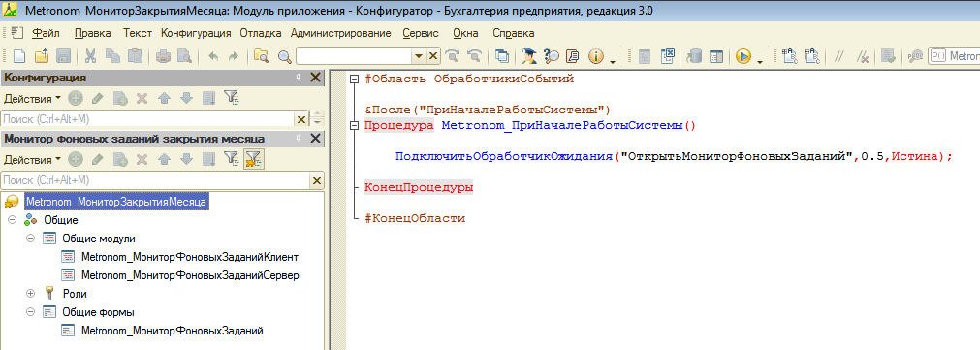Open the Администрирование menu
The image size is (980, 350).
pyautogui.click(x=340, y=33)
